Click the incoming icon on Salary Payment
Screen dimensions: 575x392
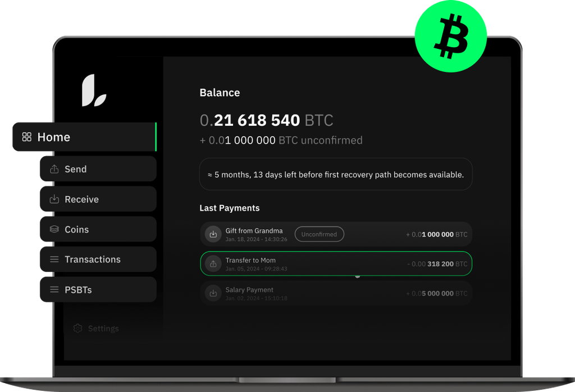point(213,293)
